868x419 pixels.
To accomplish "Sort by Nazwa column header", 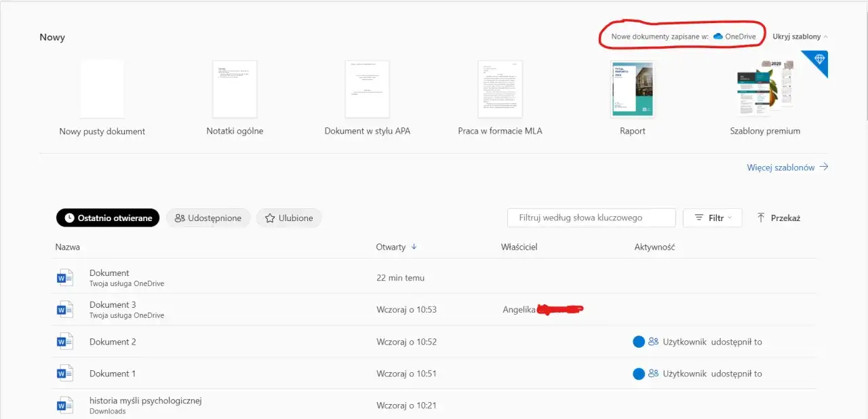I will pos(68,247).
